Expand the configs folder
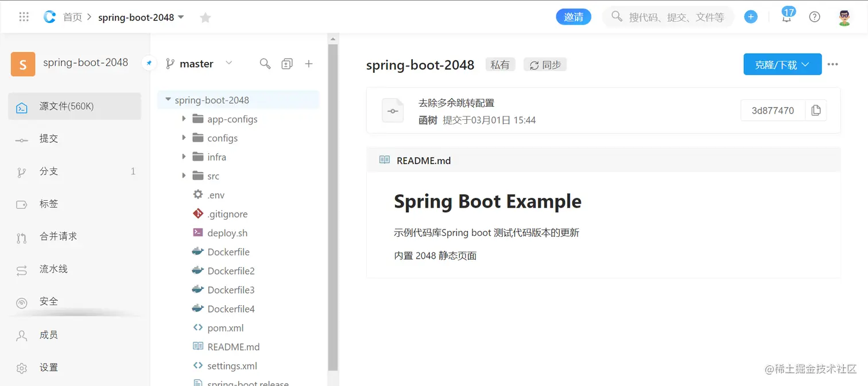868x386 pixels. pyautogui.click(x=184, y=138)
